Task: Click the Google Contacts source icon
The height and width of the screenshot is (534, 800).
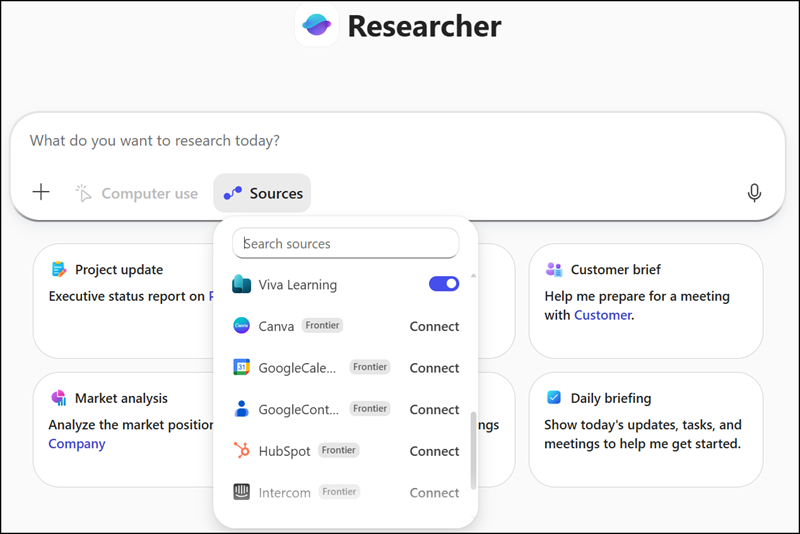Action: tap(241, 409)
